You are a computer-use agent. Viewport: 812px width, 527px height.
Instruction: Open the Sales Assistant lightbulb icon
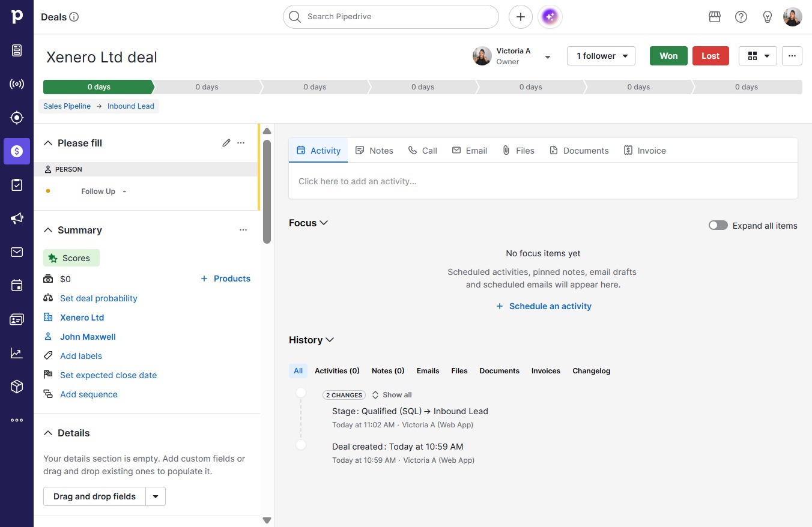pos(768,17)
